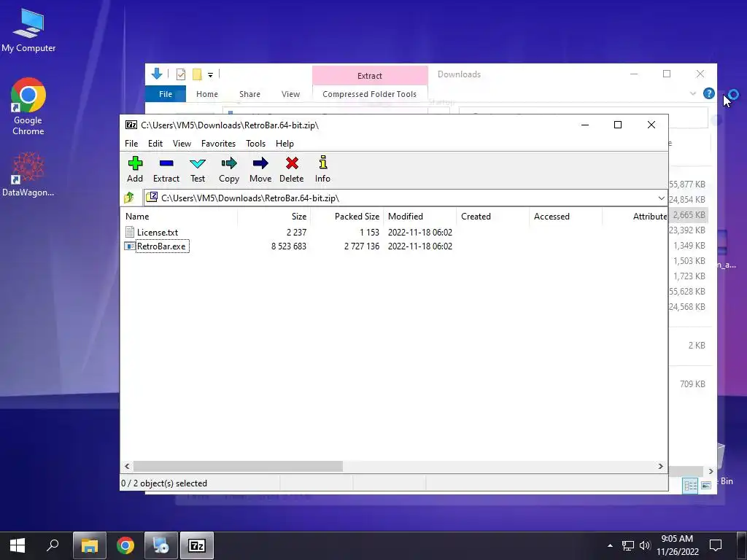Select the License.txt file icon

point(130,232)
